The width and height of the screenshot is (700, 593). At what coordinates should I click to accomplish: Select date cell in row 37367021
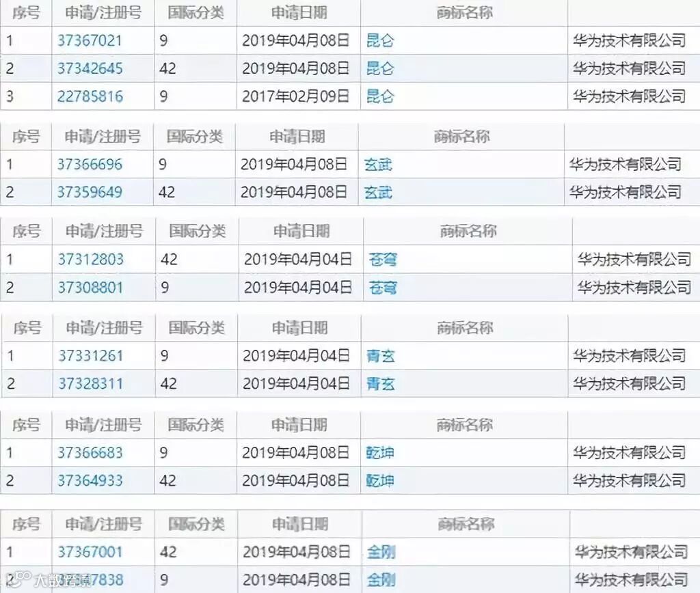pos(295,40)
